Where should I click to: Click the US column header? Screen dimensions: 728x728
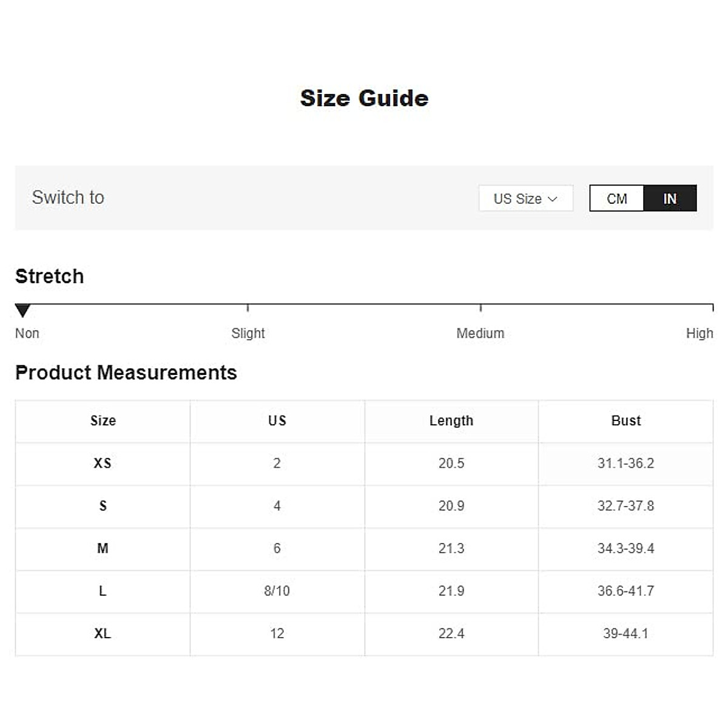(x=277, y=421)
